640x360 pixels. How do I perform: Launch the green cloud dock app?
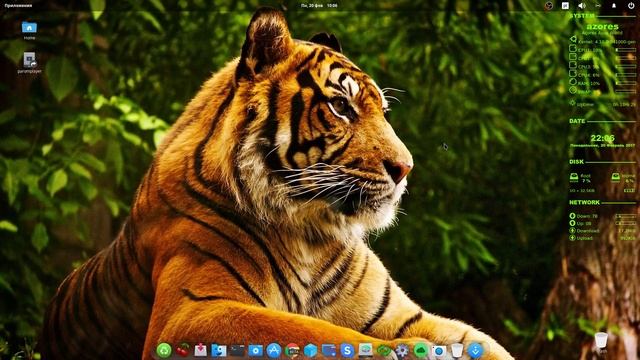point(420,350)
